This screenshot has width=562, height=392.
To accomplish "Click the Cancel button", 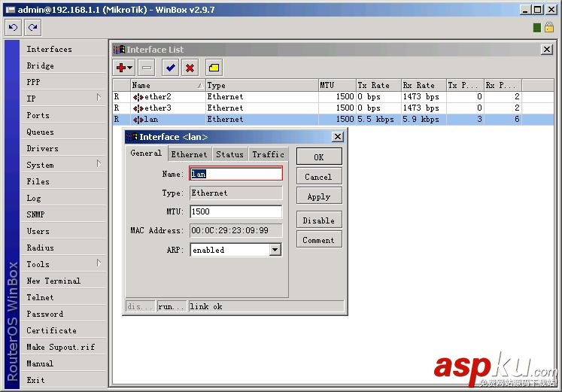I will click(x=319, y=176).
